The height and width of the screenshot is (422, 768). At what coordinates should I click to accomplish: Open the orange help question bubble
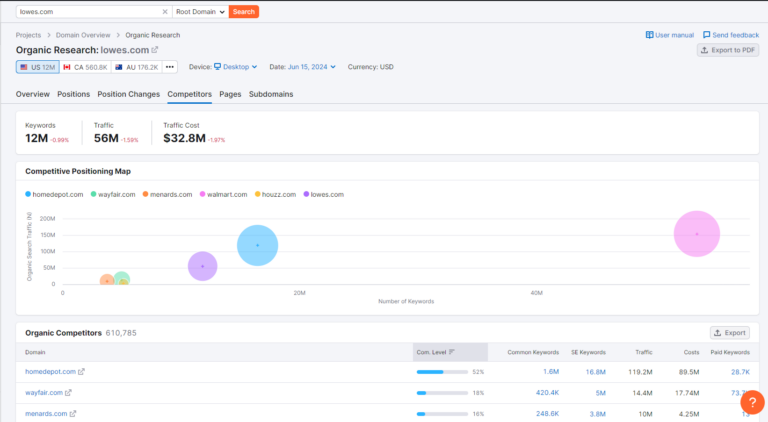coord(752,402)
